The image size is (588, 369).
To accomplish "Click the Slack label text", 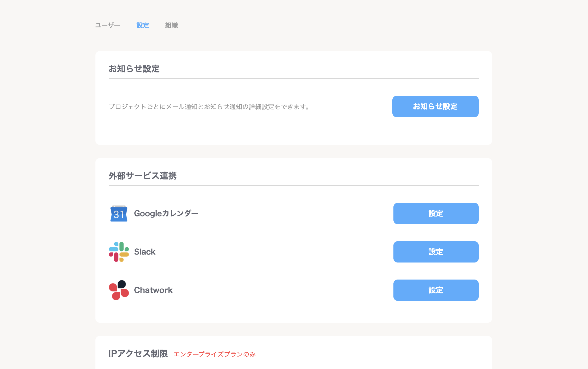I will [x=145, y=252].
